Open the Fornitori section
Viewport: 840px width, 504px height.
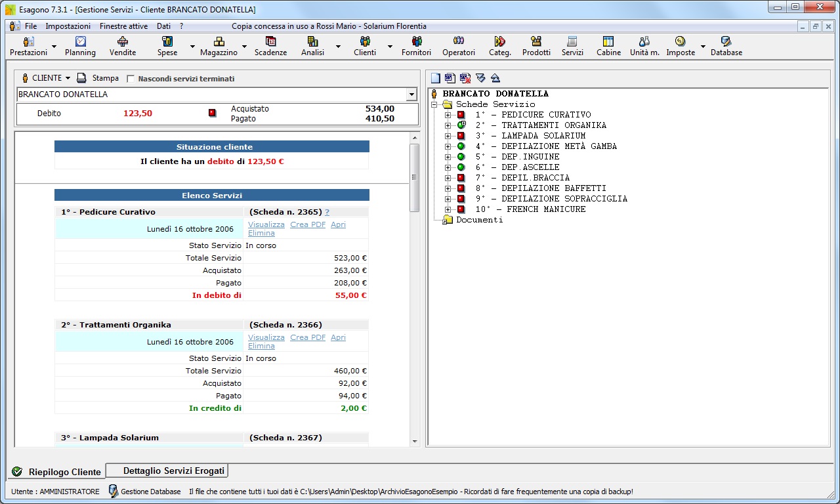(x=417, y=46)
